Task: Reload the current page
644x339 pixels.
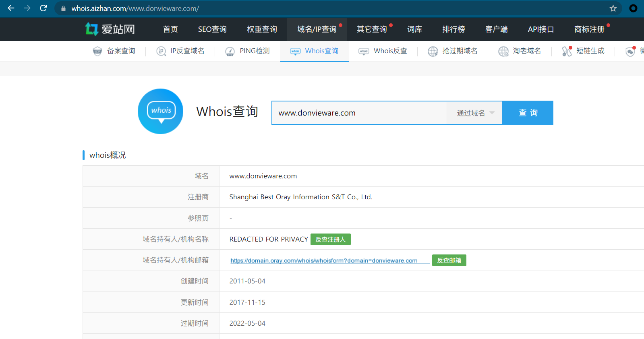Action: (x=43, y=8)
